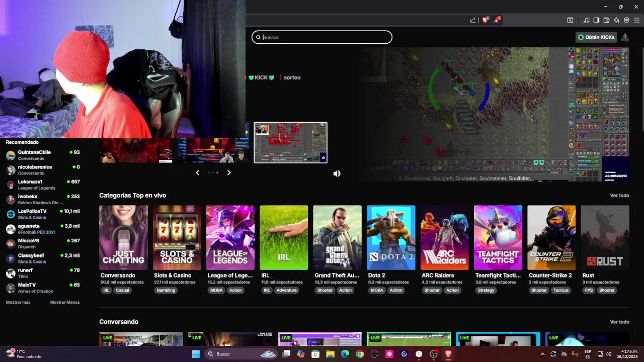Open Google Chrome from taskbar

pyautogui.click(x=360, y=354)
